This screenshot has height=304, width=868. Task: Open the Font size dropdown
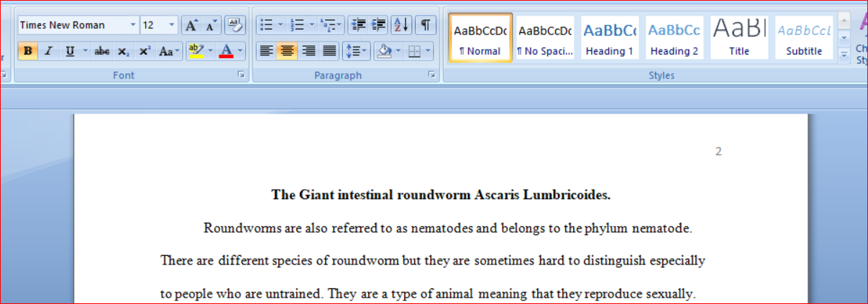coord(172,25)
